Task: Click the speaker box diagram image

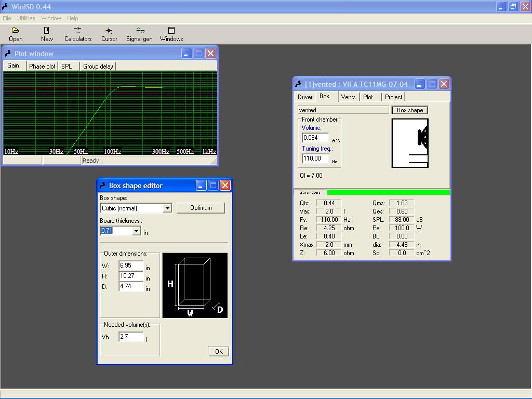Action: pos(410,143)
